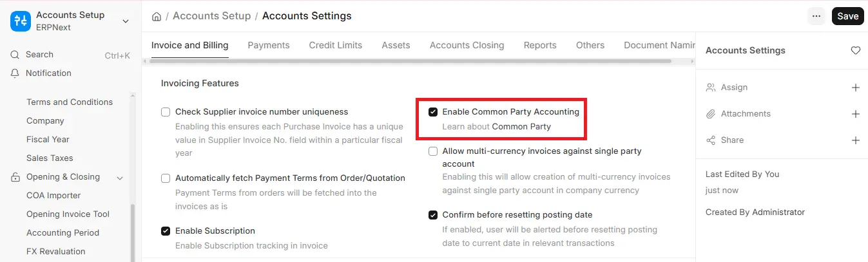Image resolution: width=868 pixels, height=262 pixels.
Task: Click the Save button
Action: coord(848,17)
